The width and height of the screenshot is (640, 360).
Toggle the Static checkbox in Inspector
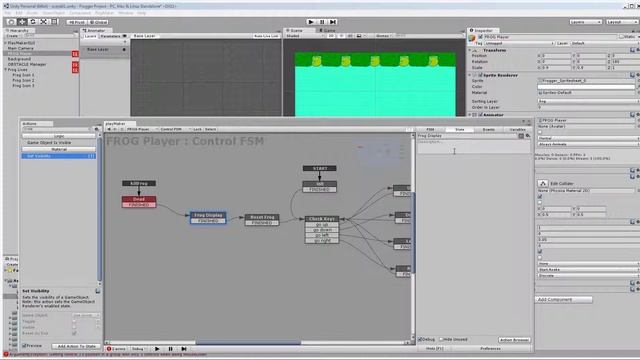coord(622,37)
